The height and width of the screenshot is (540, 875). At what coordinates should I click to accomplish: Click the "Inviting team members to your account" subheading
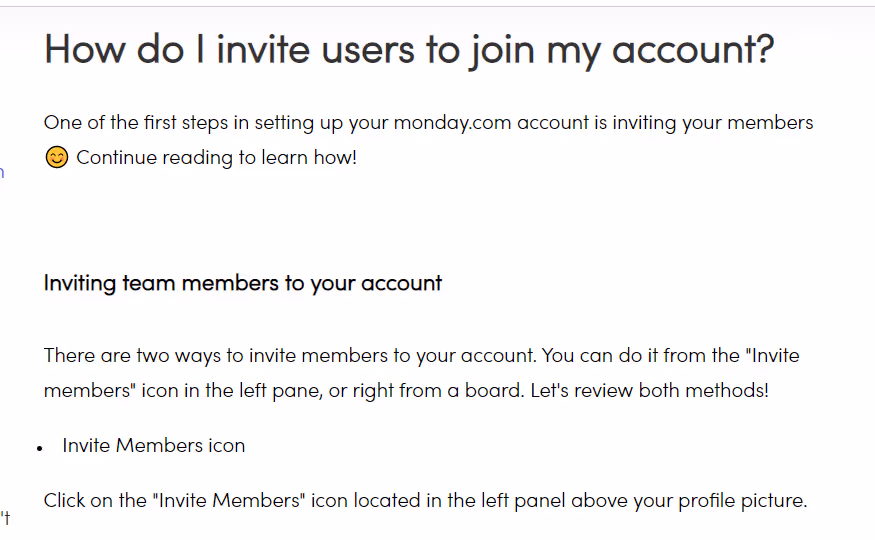[x=242, y=283]
